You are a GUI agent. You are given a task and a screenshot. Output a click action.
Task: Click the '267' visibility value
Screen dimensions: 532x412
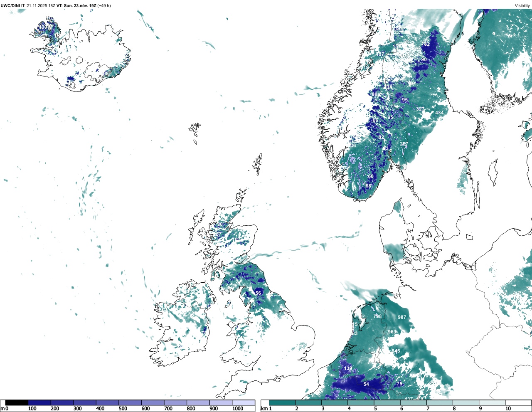tap(404, 144)
